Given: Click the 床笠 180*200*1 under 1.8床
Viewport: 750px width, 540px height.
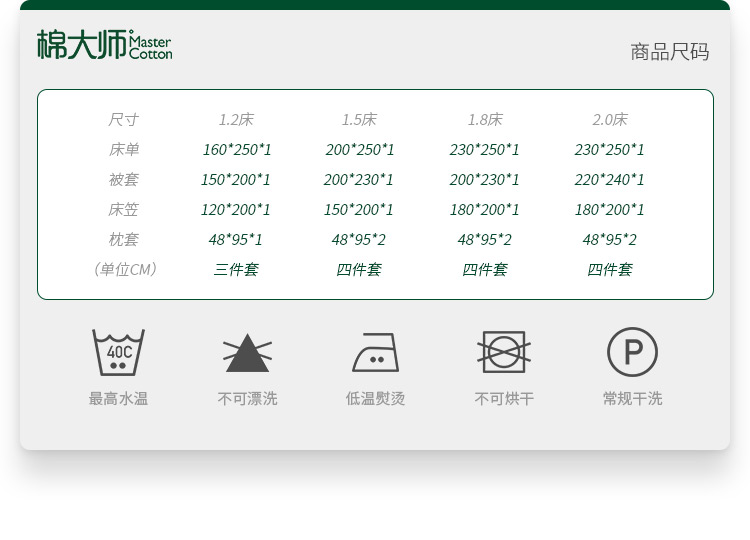Looking at the screenshot, I should pos(484,209).
